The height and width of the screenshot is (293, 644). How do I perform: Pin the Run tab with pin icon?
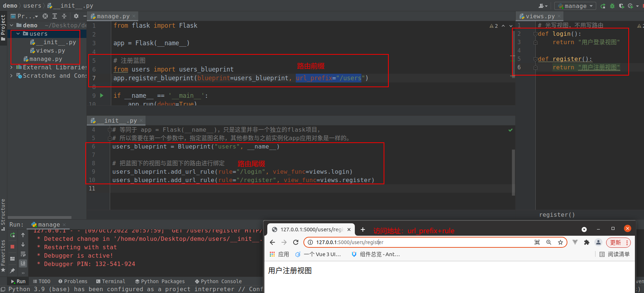coord(12,270)
